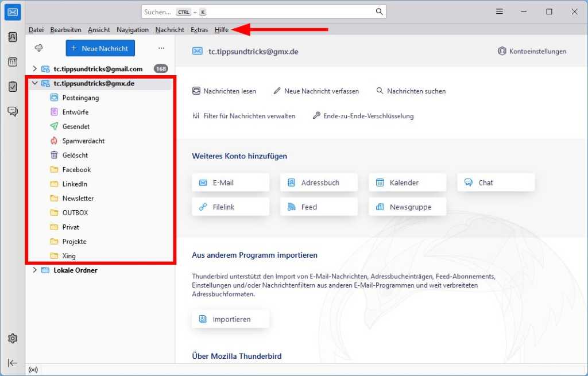Screen dimensions: 588x376
Task: Click into the Suchen search field
Action: [x=258, y=11]
